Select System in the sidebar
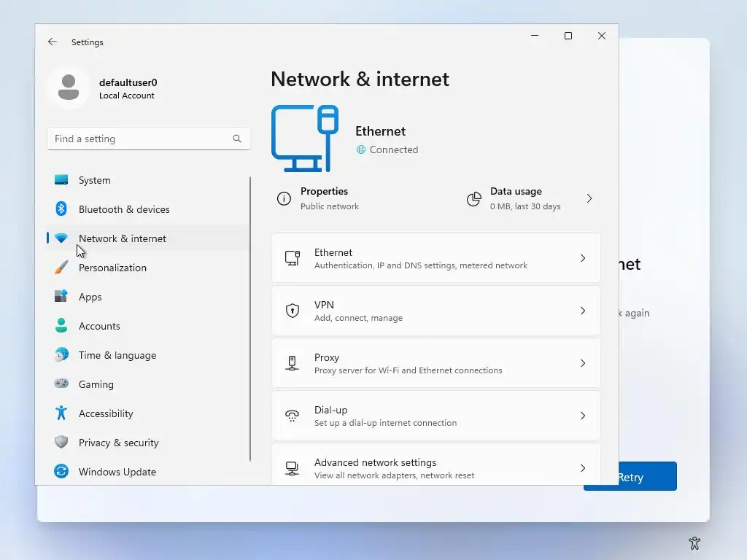The image size is (747, 560). tap(148, 180)
